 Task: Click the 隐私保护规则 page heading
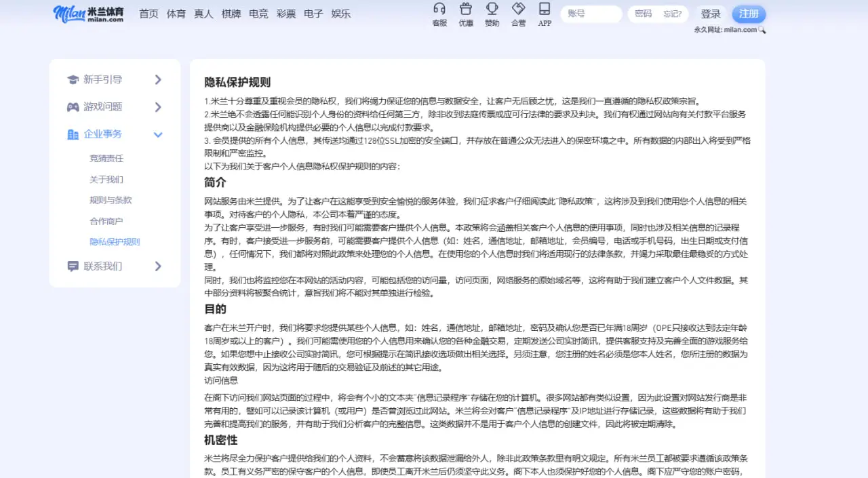click(x=238, y=82)
